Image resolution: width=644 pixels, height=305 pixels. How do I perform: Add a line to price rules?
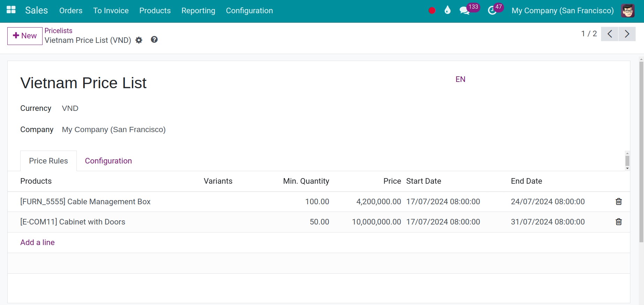(x=37, y=242)
